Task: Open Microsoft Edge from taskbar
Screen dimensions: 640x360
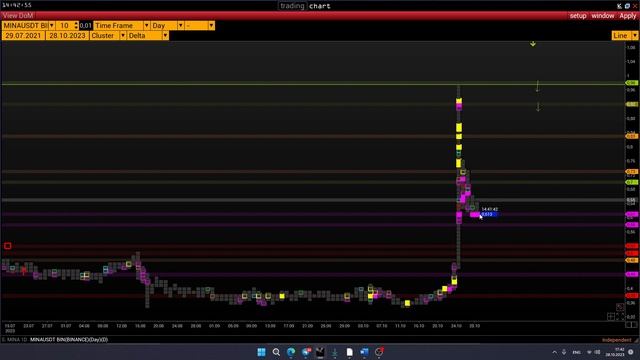Action: [291, 352]
